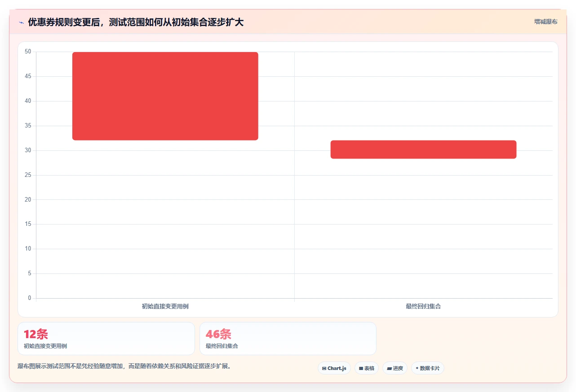The height and width of the screenshot is (392, 576).
Task: Click x-axis label 初始直接变更用例
Action: [x=165, y=306]
